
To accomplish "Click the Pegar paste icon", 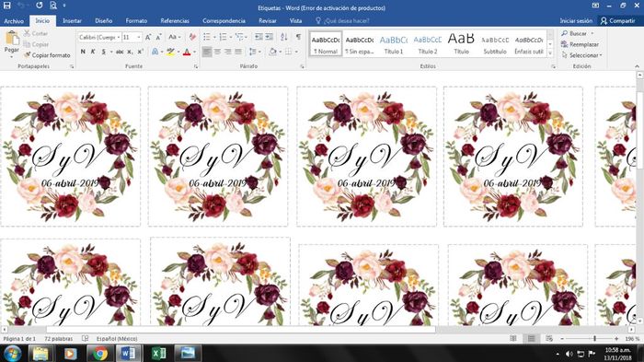I will 12,39.
